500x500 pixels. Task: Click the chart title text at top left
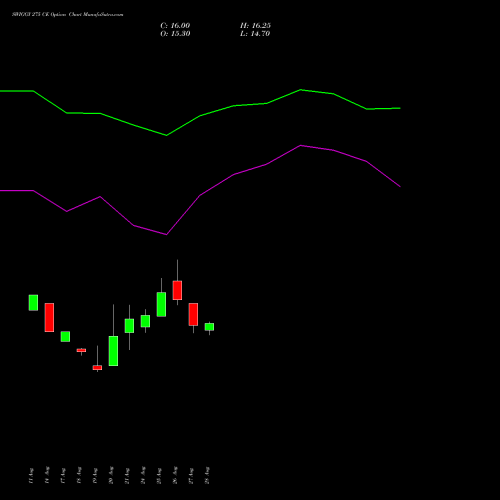click(x=68, y=15)
